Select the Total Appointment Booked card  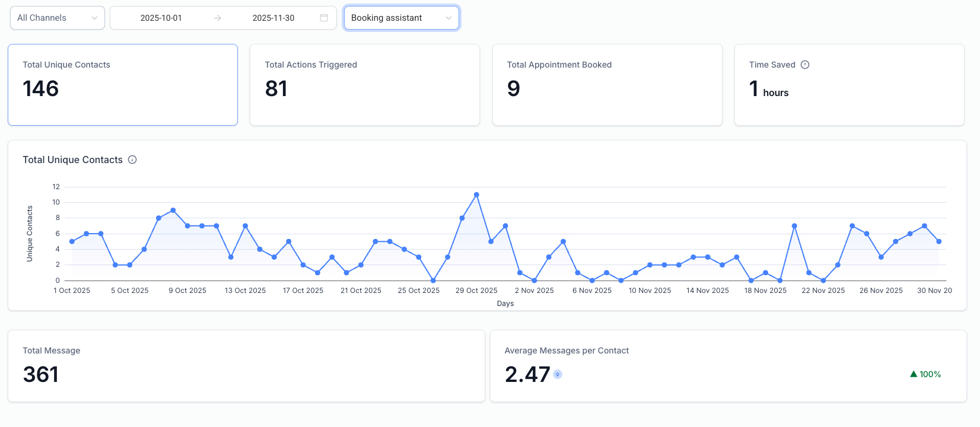[x=607, y=85]
